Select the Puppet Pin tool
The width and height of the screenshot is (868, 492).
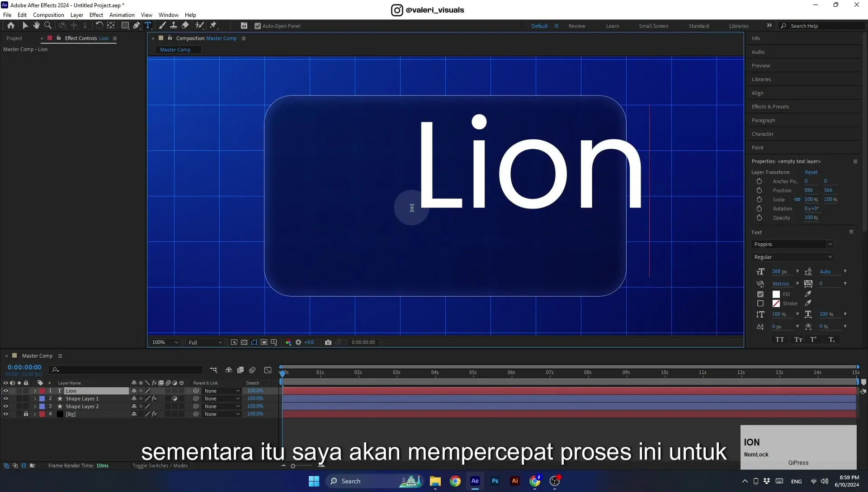(213, 26)
